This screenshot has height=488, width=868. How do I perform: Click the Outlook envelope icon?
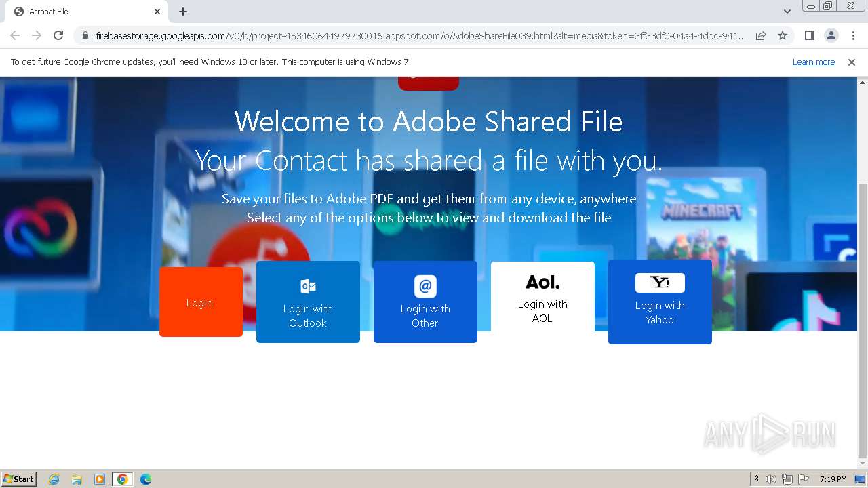[x=308, y=286]
